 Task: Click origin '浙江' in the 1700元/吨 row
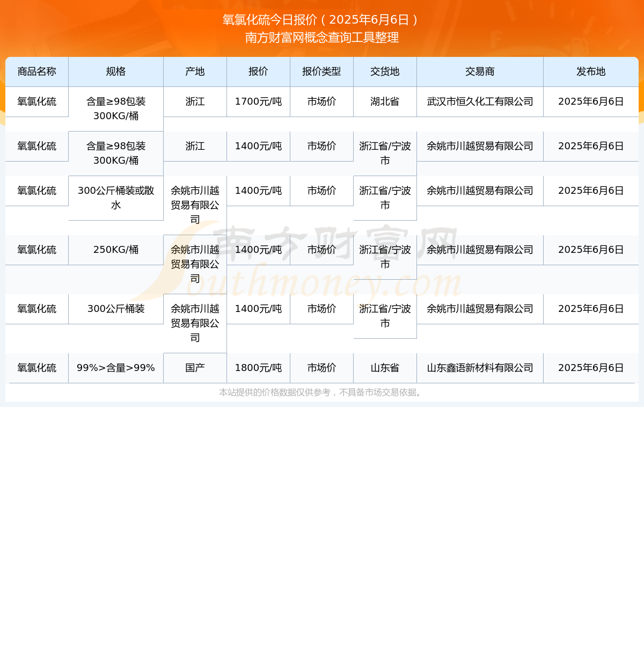[x=195, y=101]
